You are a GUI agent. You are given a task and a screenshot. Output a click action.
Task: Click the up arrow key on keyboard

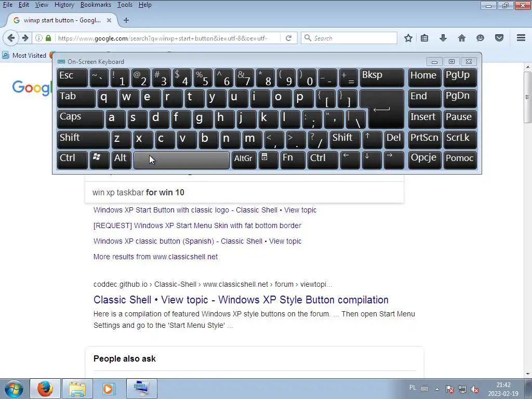click(372, 139)
